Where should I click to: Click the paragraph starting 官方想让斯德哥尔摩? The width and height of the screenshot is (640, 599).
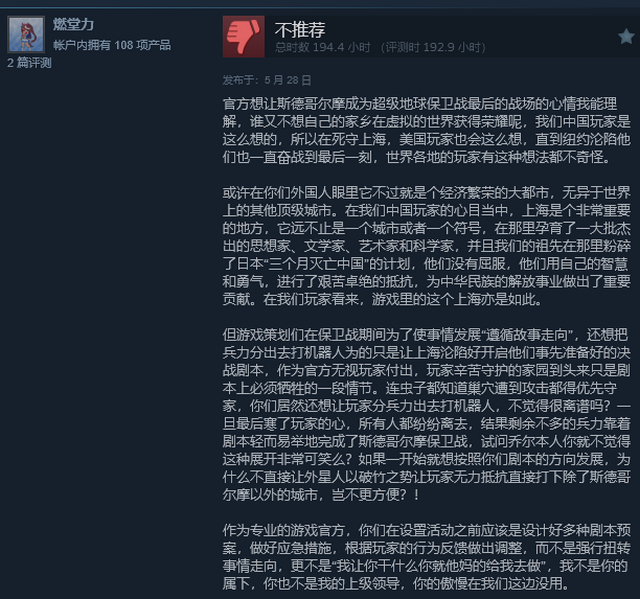[x=427, y=131]
